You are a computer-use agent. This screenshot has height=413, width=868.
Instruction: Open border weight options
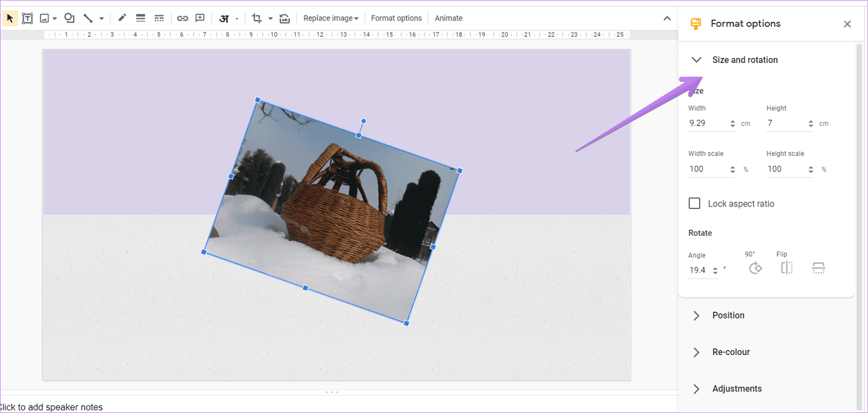pyautogui.click(x=140, y=18)
